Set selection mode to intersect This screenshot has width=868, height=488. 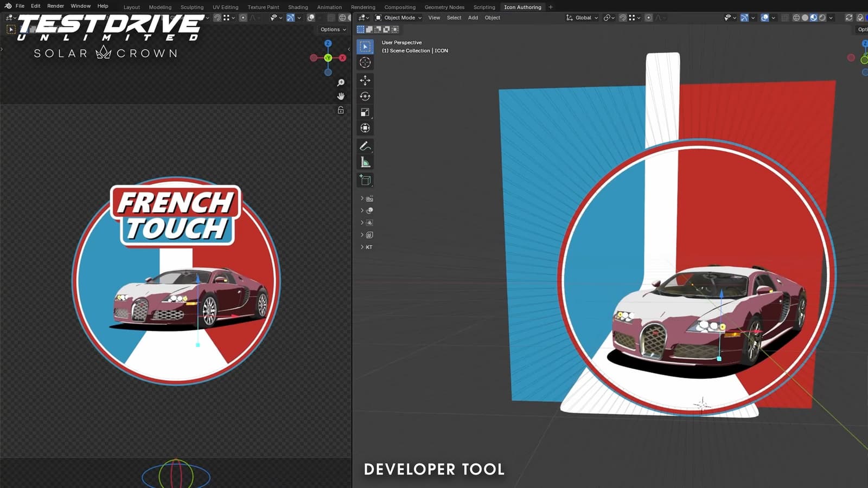(x=395, y=29)
